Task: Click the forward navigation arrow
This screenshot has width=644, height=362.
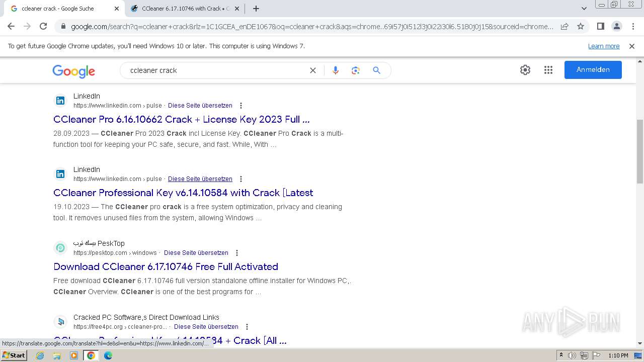Action: [x=27, y=27]
